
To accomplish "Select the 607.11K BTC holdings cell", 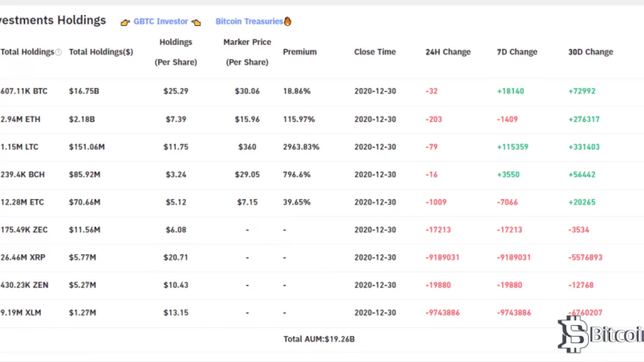I will pyautogui.click(x=24, y=91).
